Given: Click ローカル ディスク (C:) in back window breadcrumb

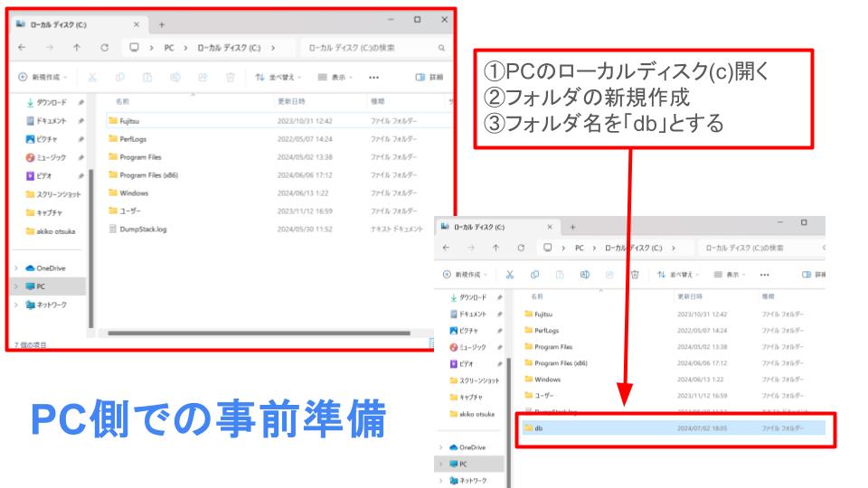Looking at the screenshot, I should [229, 48].
